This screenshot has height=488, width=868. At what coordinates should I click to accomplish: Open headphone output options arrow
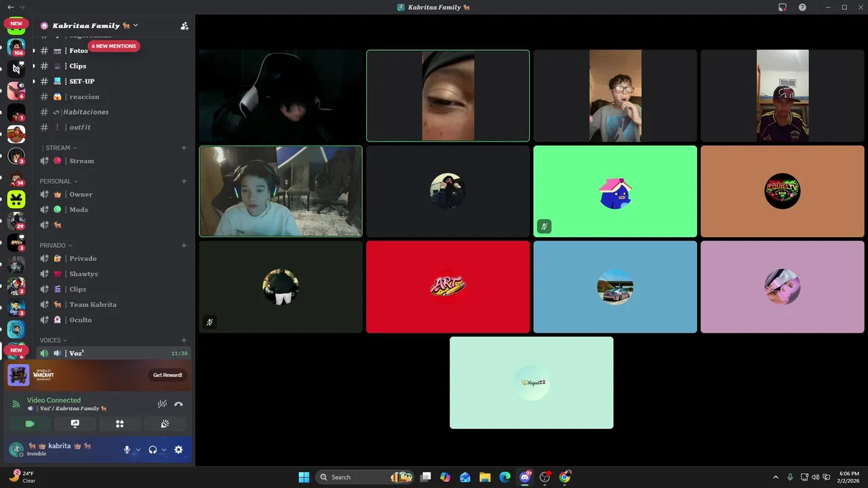point(164,449)
